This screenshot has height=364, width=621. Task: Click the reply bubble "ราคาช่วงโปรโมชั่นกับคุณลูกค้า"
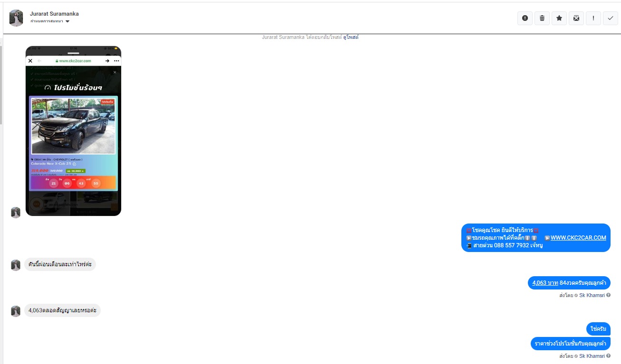click(571, 344)
